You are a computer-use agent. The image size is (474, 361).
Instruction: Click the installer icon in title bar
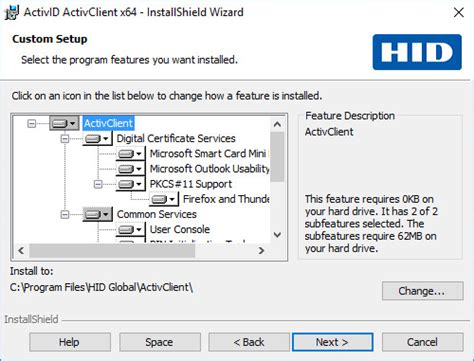tap(12, 13)
